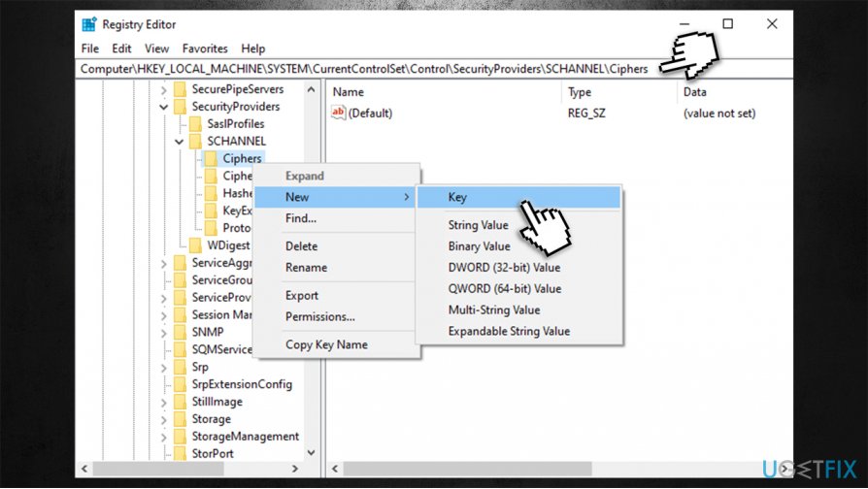Select the Hashes folder icon
868x489 pixels.
211,193
